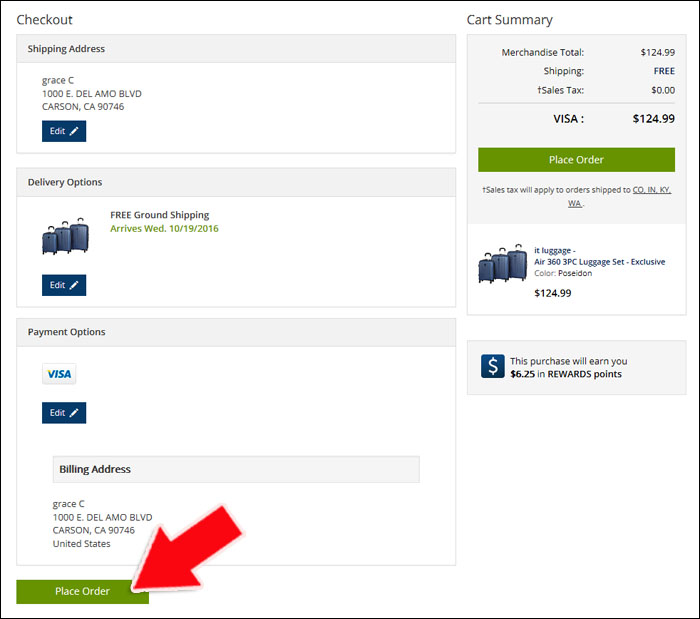Open the CO, IN, KY sales tax link
This screenshot has height=619, width=700.
click(652, 190)
